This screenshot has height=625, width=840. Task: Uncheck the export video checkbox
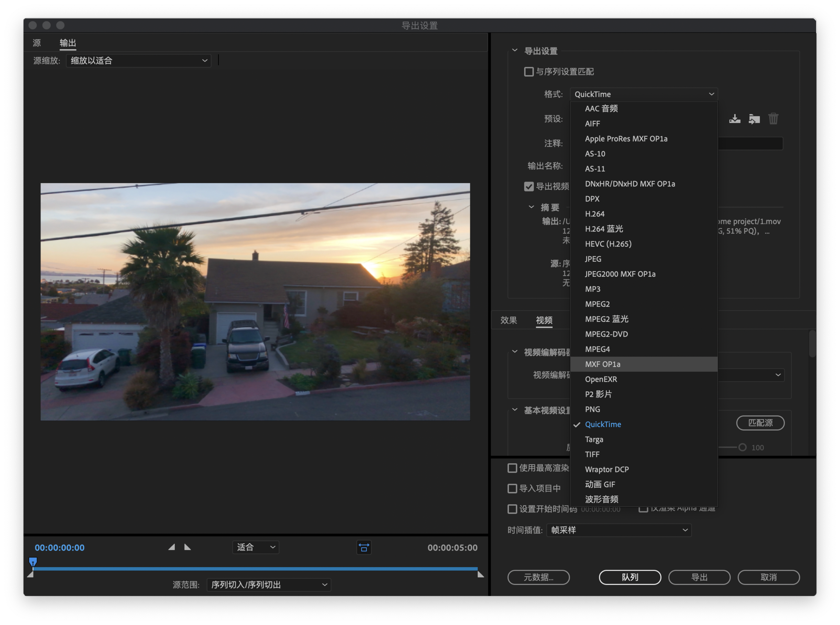pyautogui.click(x=528, y=186)
